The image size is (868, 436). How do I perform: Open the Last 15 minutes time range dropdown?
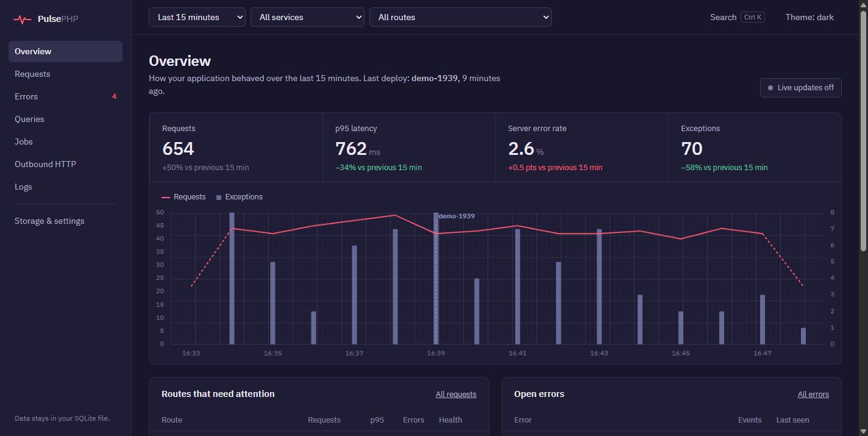point(197,17)
